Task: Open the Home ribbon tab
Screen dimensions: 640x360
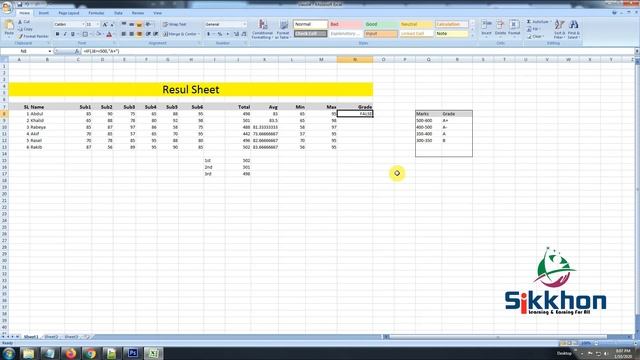Action: [24, 13]
